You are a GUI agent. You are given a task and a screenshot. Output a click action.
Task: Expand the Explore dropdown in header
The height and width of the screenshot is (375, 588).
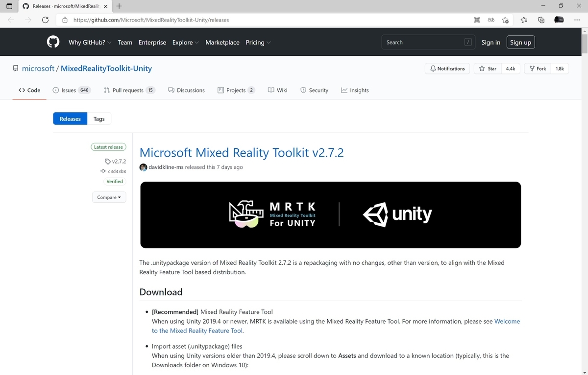click(x=185, y=43)
